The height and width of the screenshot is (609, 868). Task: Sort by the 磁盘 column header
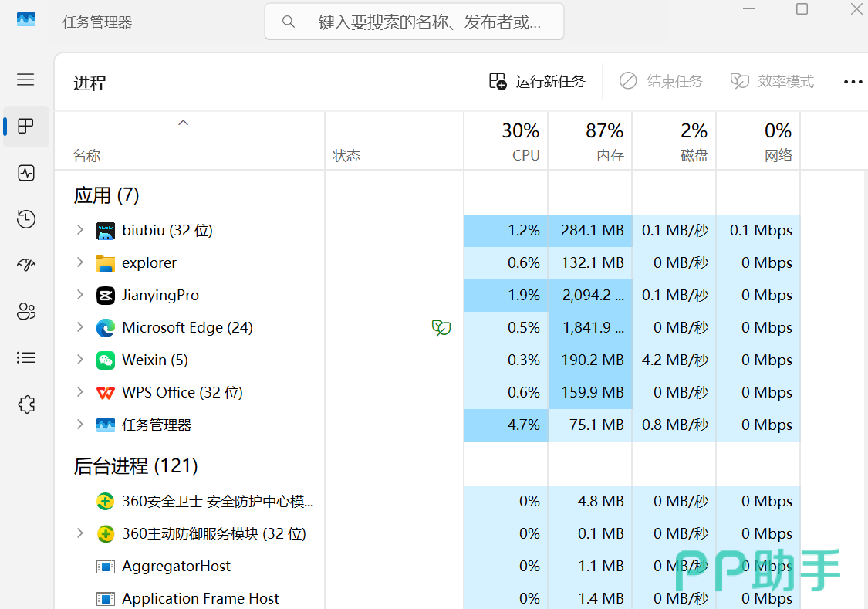674,141
